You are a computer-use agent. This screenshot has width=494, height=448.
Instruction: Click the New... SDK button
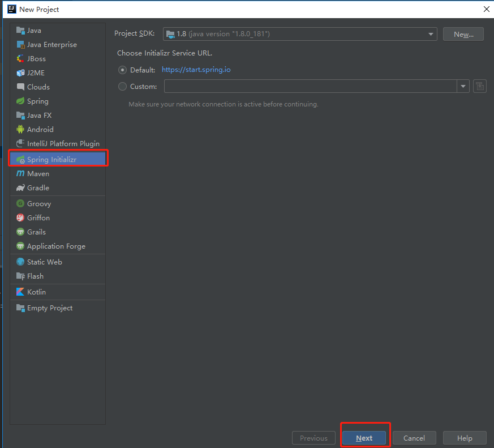pyautogui.click(x=463, y=34)
